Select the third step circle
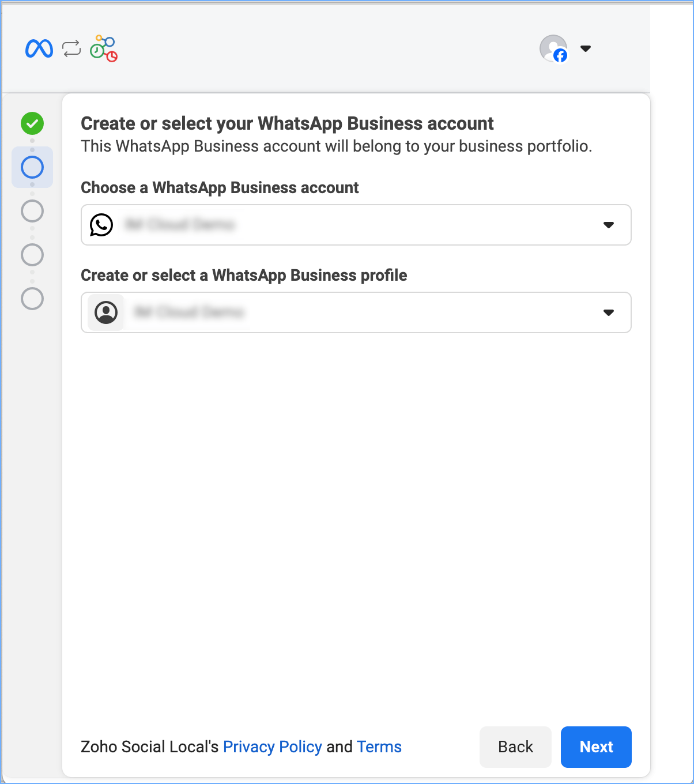Screen dimensions: 694x784 tap(32, 211)
